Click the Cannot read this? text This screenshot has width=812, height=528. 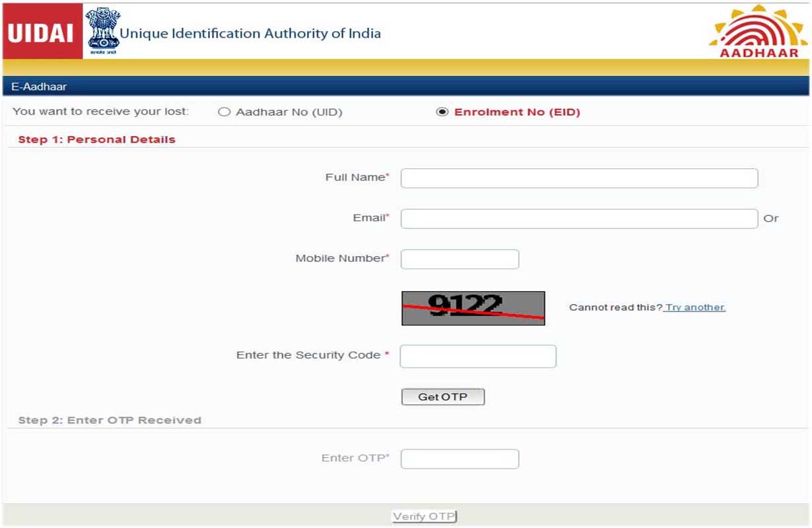click(x=614, y=307)
